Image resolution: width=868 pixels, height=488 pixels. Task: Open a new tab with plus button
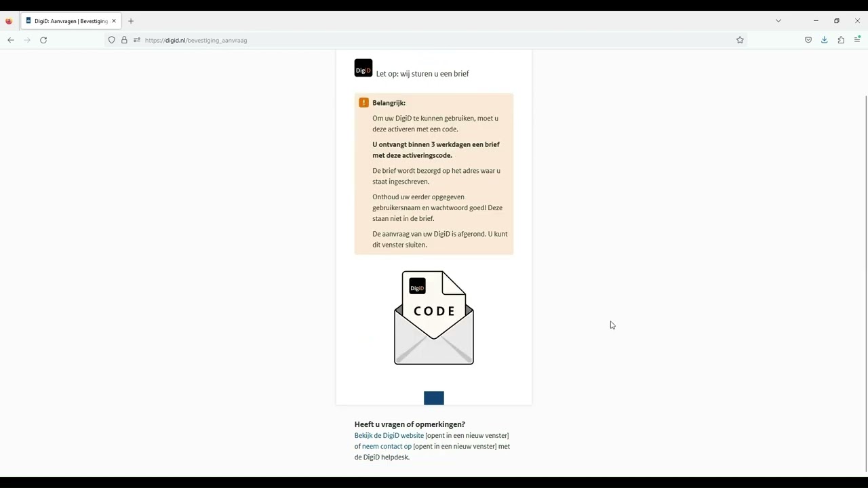(x=131, y=21)
